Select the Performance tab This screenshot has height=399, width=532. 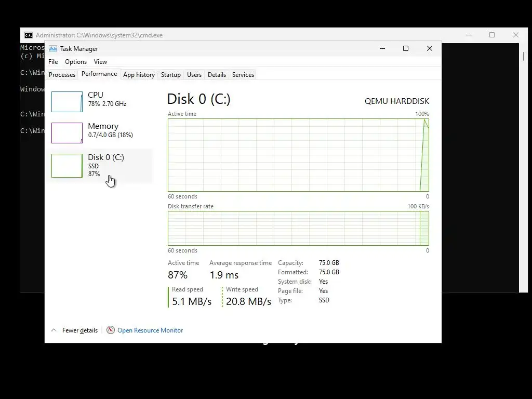pyautogui.click(x=99, y=74)
